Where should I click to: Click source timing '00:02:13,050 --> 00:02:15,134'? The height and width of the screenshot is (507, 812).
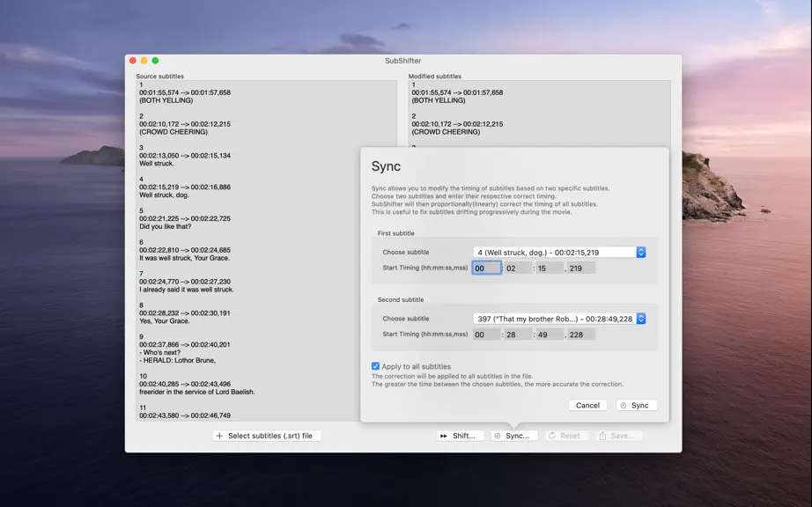tap(185, 156)
